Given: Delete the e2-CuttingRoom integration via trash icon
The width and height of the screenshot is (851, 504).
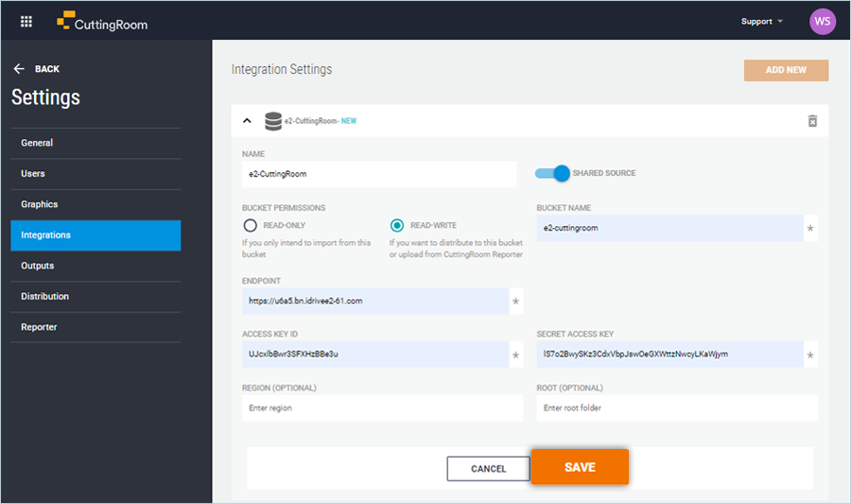Looking at the screenshot, I should pyautogui.click(x=812, y=121).
